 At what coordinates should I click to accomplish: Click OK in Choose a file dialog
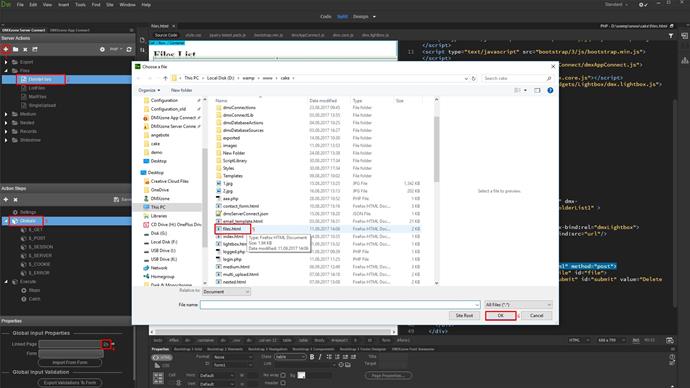[x=500, y=316]
